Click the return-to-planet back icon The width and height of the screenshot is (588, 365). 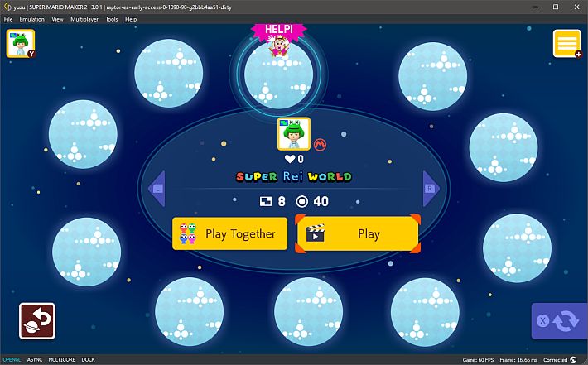[x=37, y=321]
